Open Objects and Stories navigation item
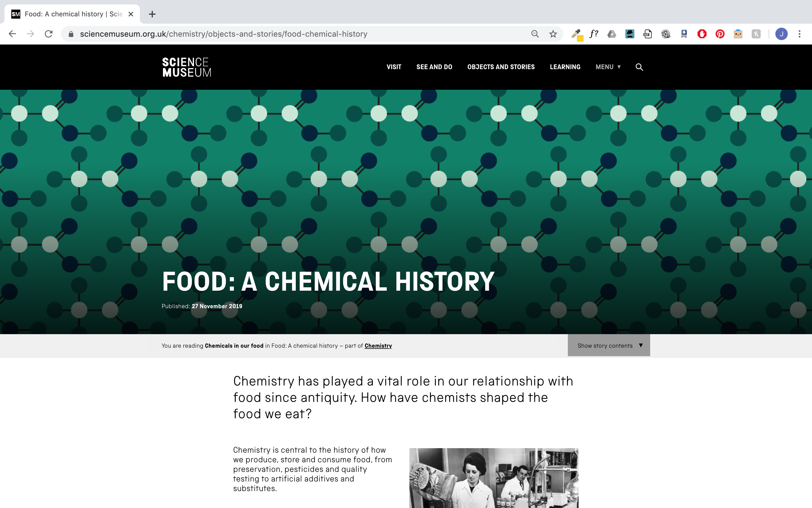The height and width of the screenshot is (508, 812). click(501, 67)
